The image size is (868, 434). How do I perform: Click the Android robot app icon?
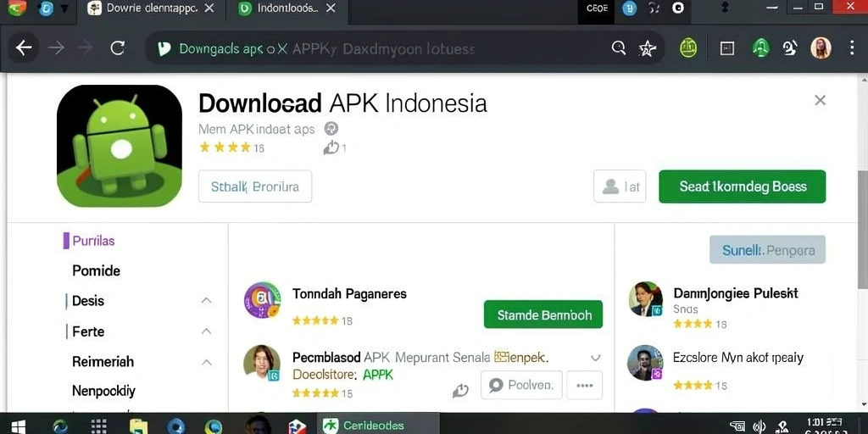pos(119,146)
